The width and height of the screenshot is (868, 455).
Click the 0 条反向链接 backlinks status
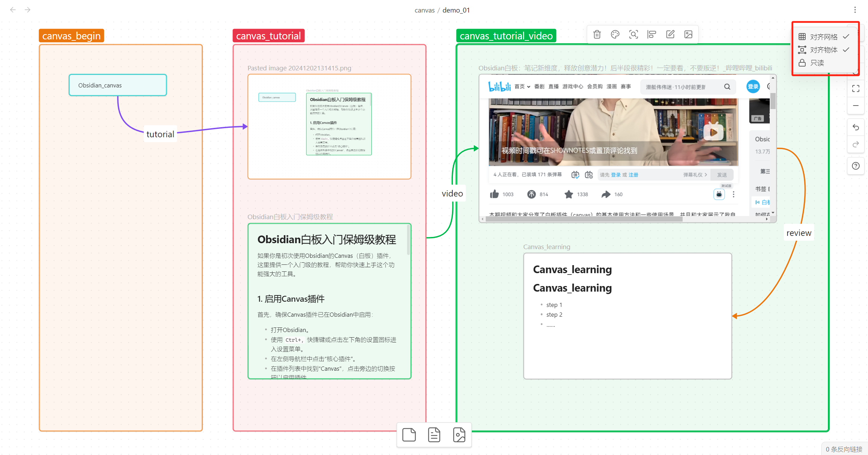[844, 449]
